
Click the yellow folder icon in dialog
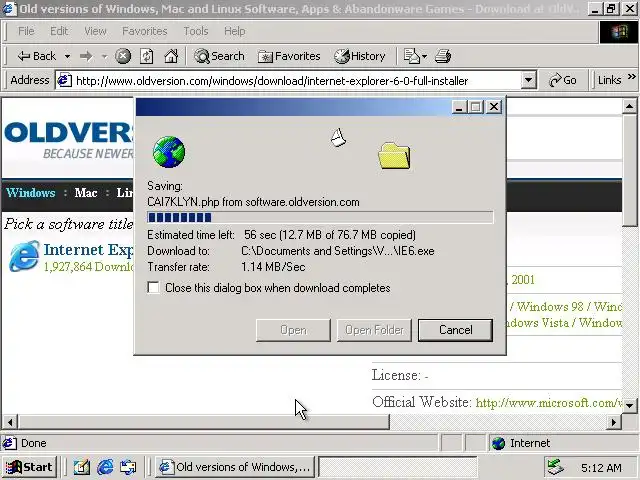[x=394, y=156]
